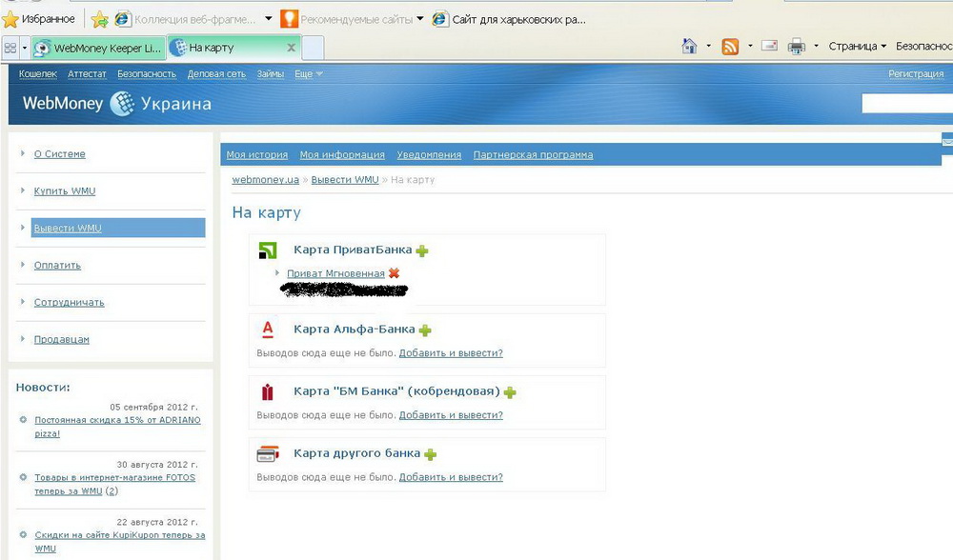Open the Займы top menu item

point(271,73)
